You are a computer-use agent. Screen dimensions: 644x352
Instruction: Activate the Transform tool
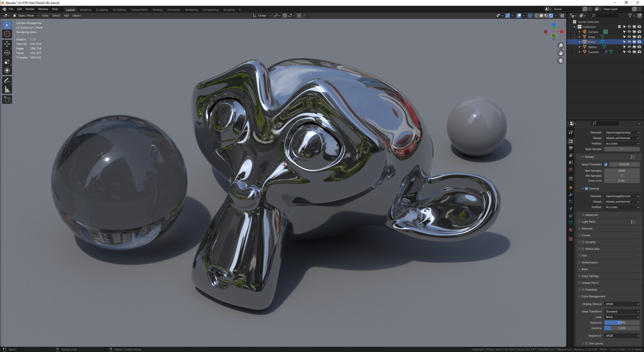click(x=7, y=70)
